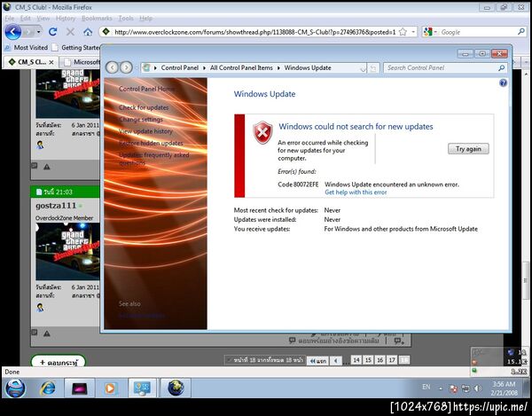This screenshot has width=532, height=416.
Task: Open the blue help question mark icon
Action: [x=503, y=82]
